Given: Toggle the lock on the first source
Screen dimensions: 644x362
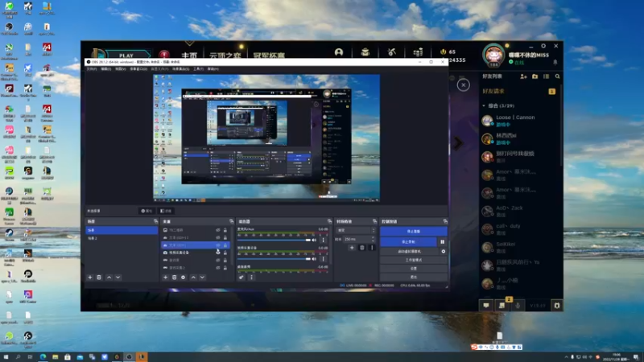Looking at the screenshot, I should (x=225, y=230).
